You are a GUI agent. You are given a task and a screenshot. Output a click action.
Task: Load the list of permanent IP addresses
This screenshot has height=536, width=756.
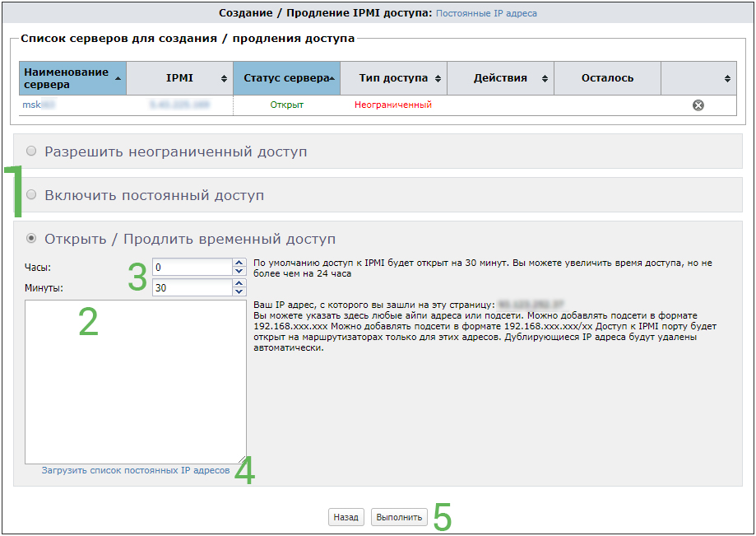[x=136, y=470]
